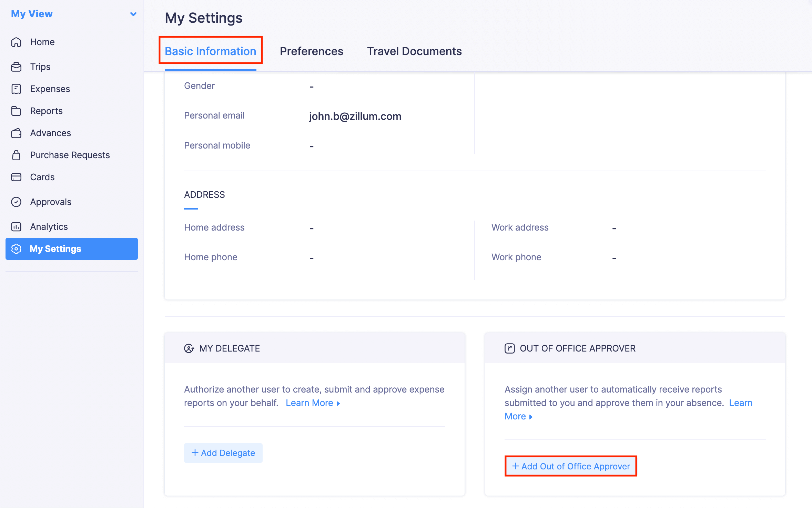This screenshot has width=812, height=508.
Task: Open the Travel Documents tab
Action: (x=414, y=51)
